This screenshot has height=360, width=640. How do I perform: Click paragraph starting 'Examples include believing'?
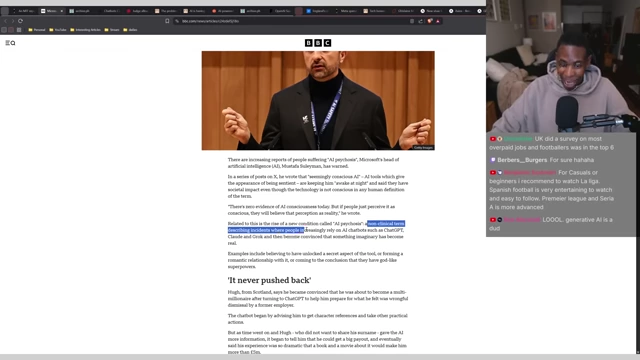point(316,260)
